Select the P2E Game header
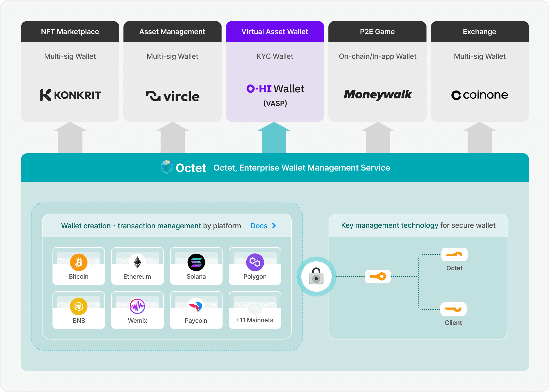 click(x=377, y=31)
